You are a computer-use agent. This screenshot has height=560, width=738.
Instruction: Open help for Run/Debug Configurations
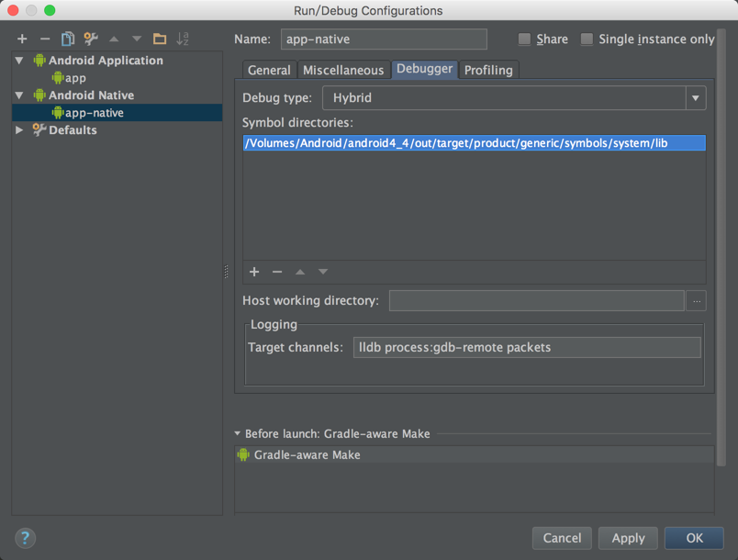pyautogui.click(x=26, y=538)
